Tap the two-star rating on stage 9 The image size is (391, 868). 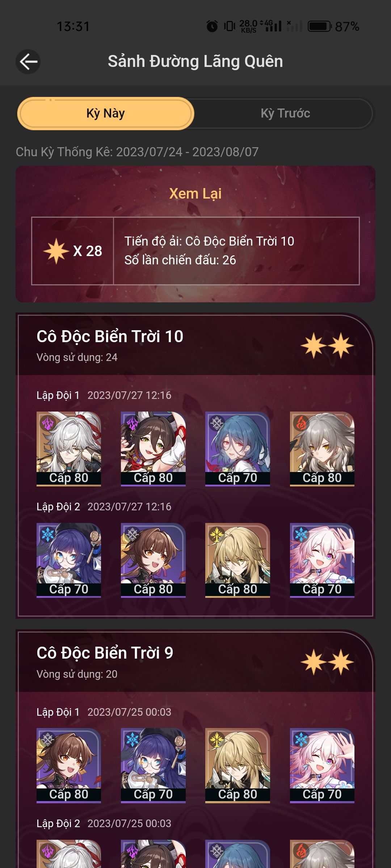pyautogui.click(x=327, y=662)
